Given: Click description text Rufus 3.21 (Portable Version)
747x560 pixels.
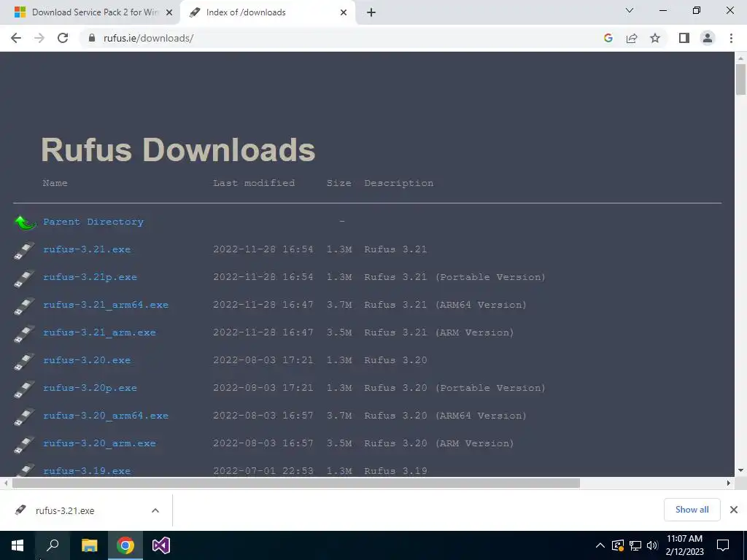Looking at the screenshot, I should 455,277.
